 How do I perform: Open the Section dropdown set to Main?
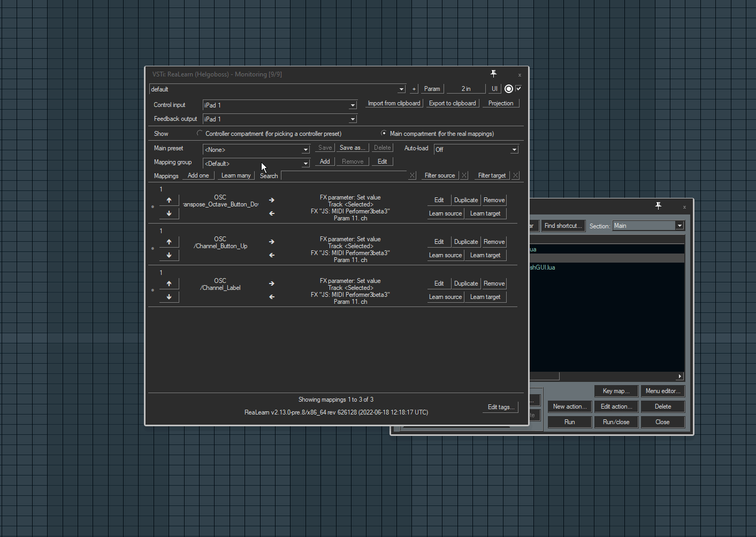tap(679, 225)
